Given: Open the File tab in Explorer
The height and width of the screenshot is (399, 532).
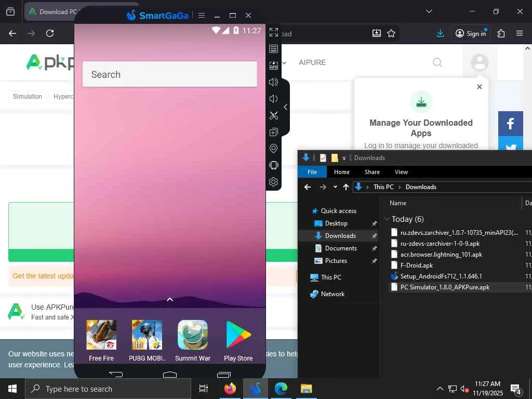Looking at the screenshot, I should click(x=312, y=172).
